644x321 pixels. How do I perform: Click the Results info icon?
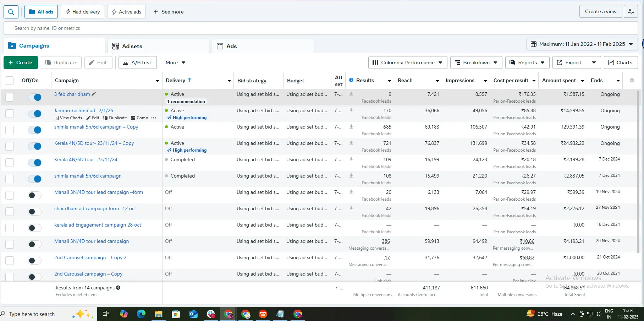tap(351, 80)
